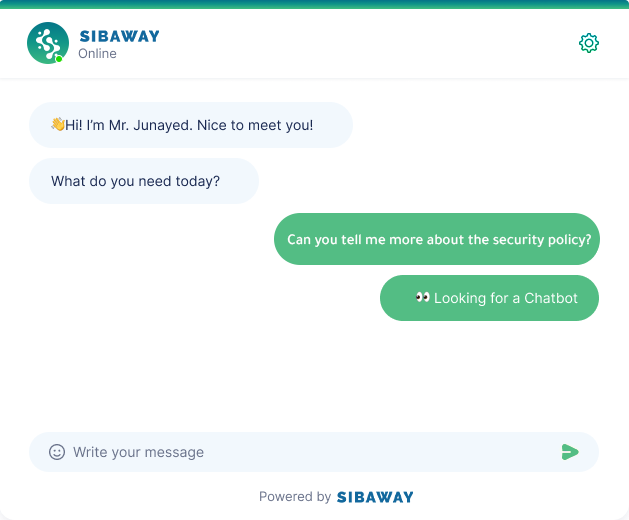Viewport: 629px width, 520px height.
Task: Open the emoji picker smiley
Action: point(57,452)
